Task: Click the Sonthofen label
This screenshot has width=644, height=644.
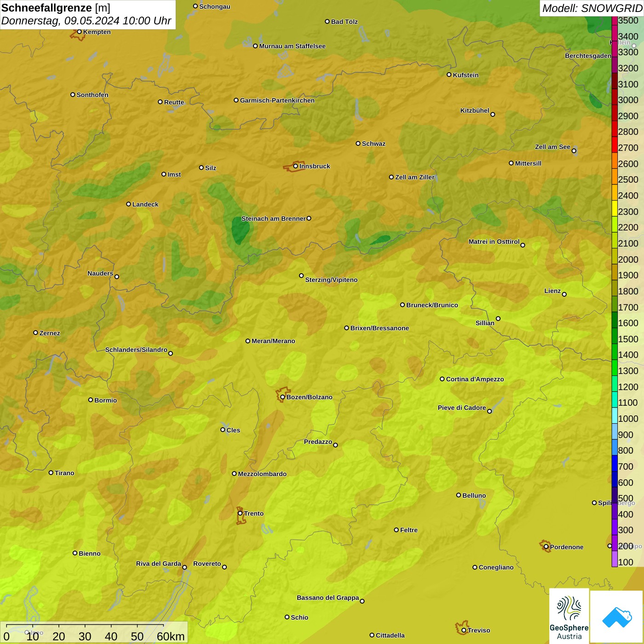Action: (x=92, y=95)
